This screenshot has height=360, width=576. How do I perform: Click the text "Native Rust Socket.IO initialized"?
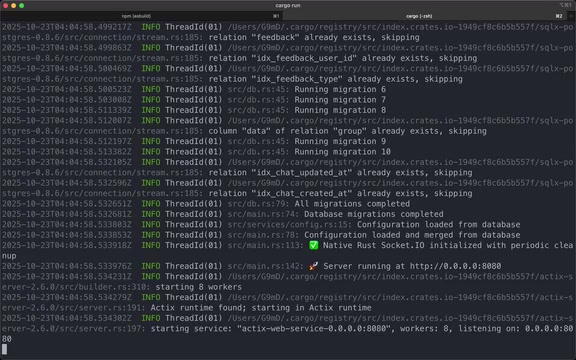coord(402,245)
